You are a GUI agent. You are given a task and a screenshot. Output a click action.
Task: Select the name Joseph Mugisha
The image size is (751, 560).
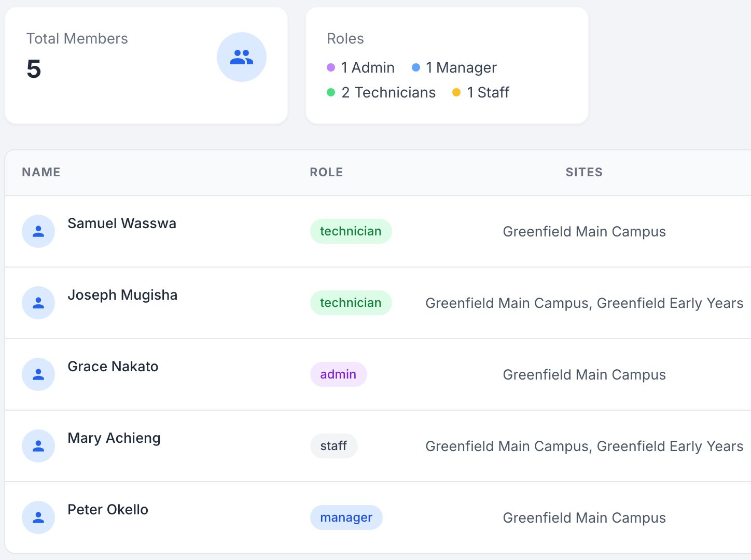(122, 295)
